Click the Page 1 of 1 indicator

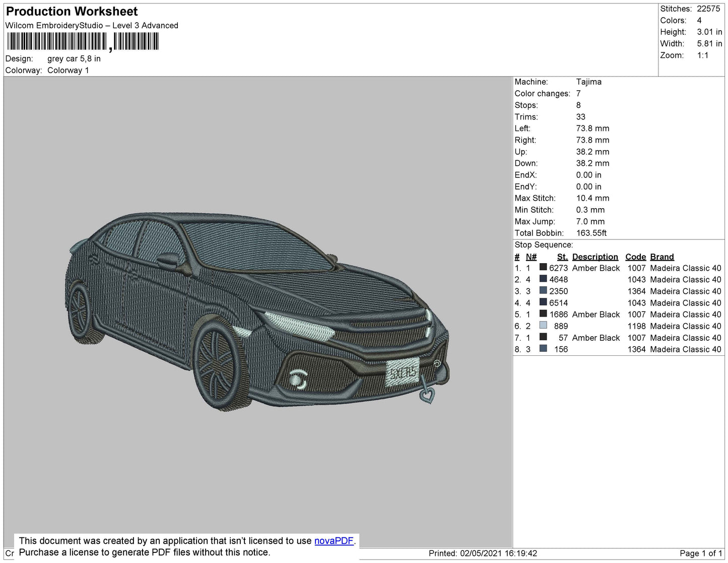coord(701,553)
